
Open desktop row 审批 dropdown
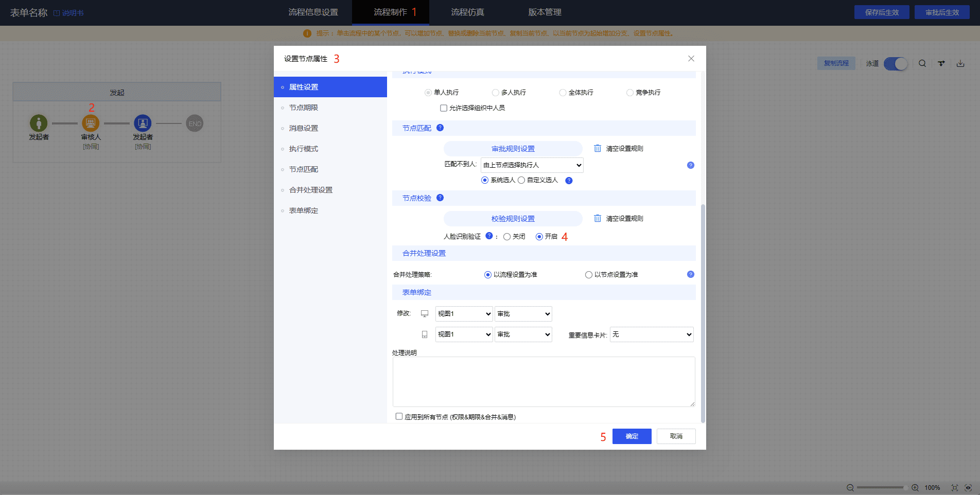[523, 314]
